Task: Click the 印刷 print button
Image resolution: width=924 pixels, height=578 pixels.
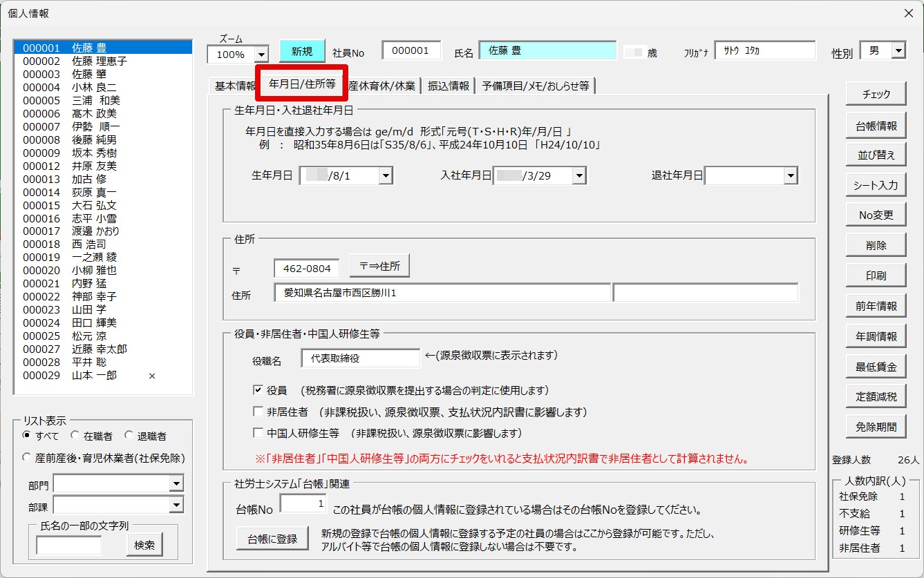Action: (x=876, y=276)
